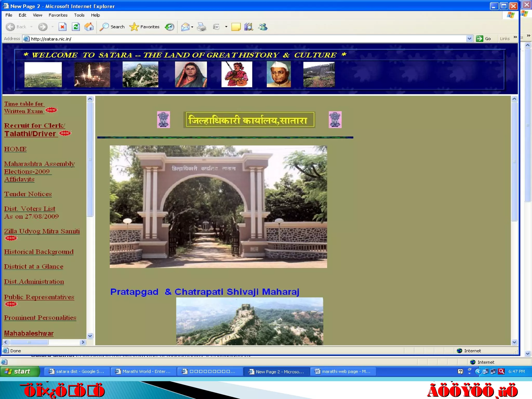This screenshot has height=399, width=532.
Task: Click inside the address URL field
Action: 234,39
